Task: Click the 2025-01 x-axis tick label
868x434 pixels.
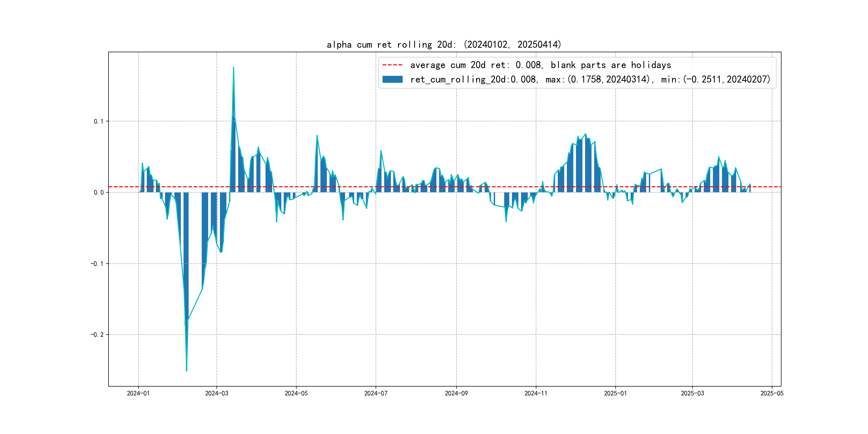Action: tap(615, 393)
